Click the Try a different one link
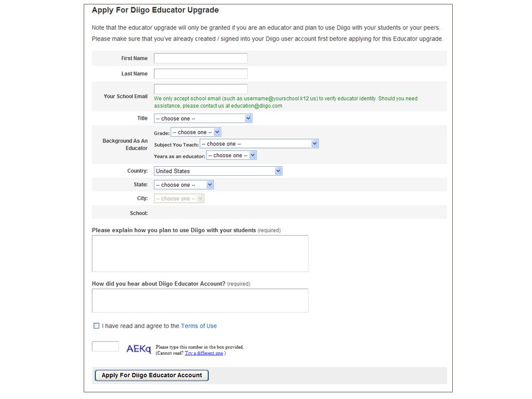This screenshot has width=532, height=399. click(x=204, y=353)
